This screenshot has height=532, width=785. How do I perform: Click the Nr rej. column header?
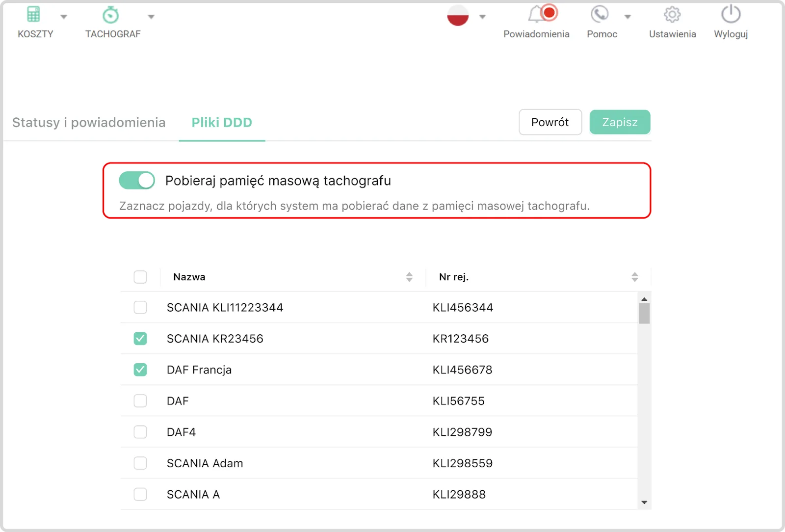click(x=454, y=277)
